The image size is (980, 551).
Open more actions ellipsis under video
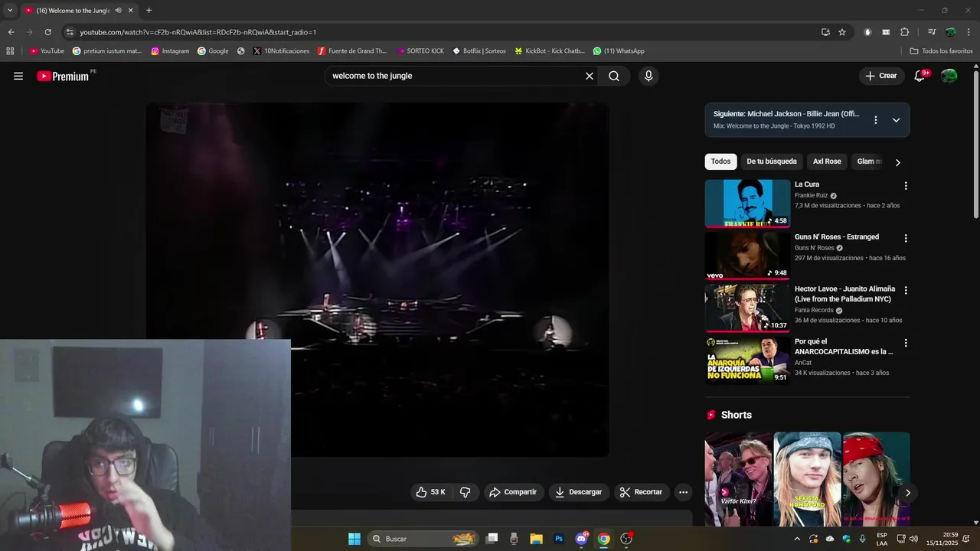(684, 492)
